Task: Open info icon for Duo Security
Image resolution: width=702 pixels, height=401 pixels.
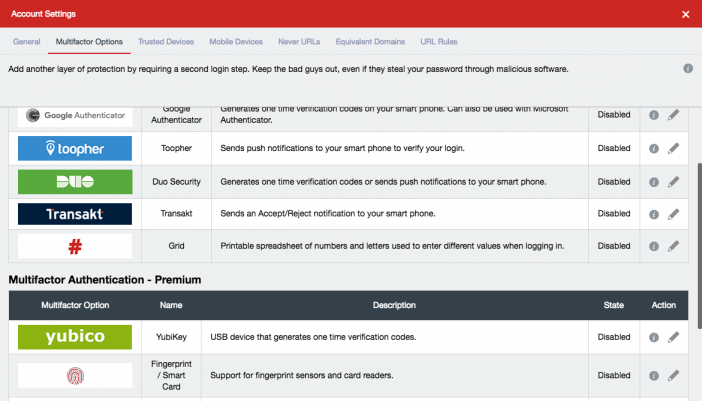Action: 654,182
